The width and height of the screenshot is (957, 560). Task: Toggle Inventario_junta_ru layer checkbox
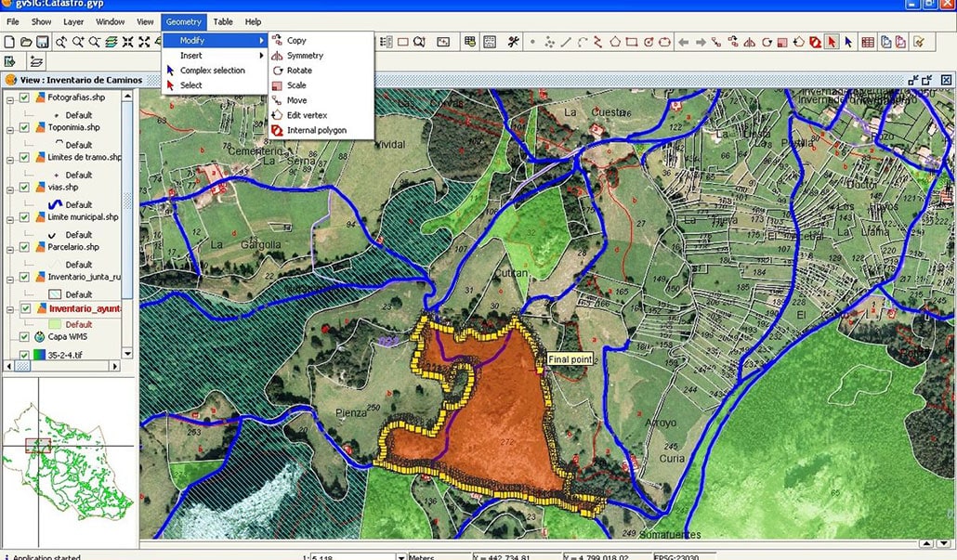tap(24, 277)
